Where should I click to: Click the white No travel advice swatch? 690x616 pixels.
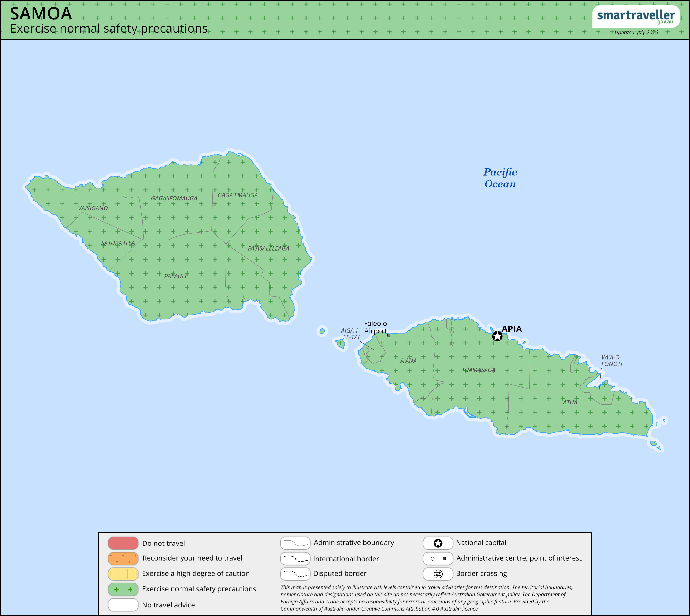pos(123,605)
